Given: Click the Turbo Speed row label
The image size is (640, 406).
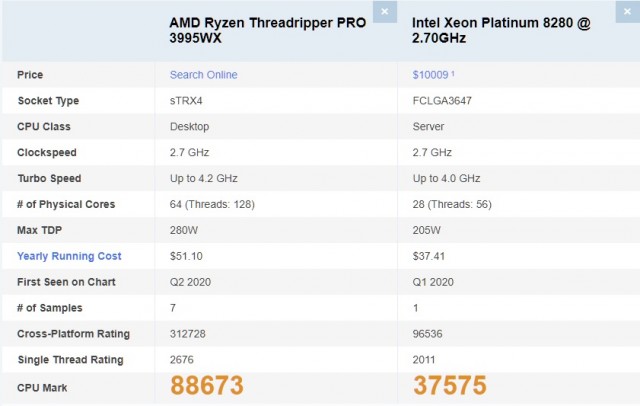Looking at the screenshot, I should point(49,178).
